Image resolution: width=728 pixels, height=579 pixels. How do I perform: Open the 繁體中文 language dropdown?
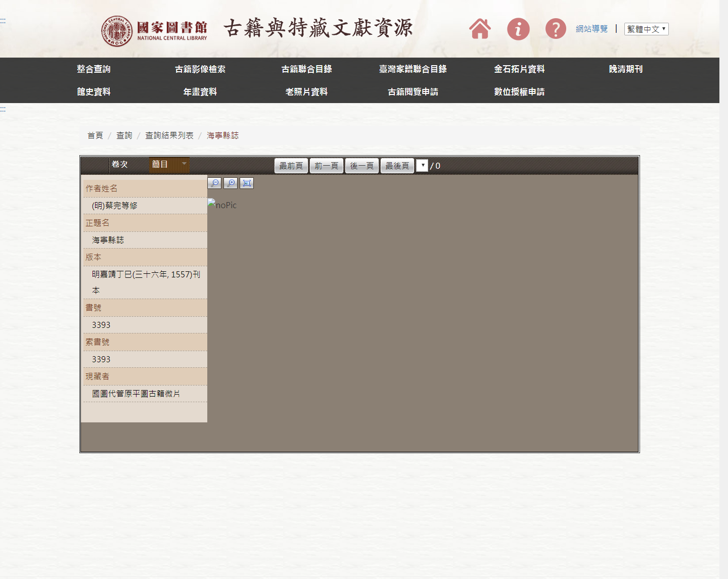(646, 29)
